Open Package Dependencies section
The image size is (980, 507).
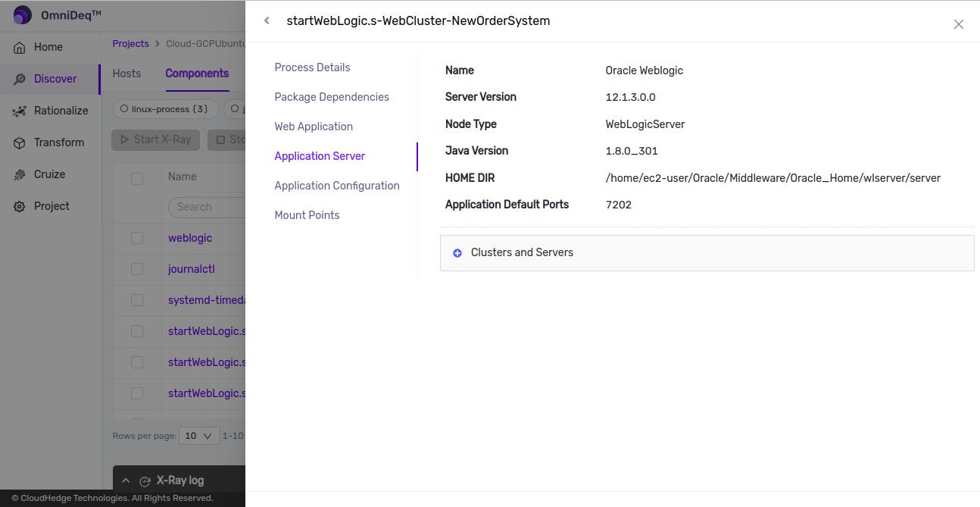pos(332,97)
